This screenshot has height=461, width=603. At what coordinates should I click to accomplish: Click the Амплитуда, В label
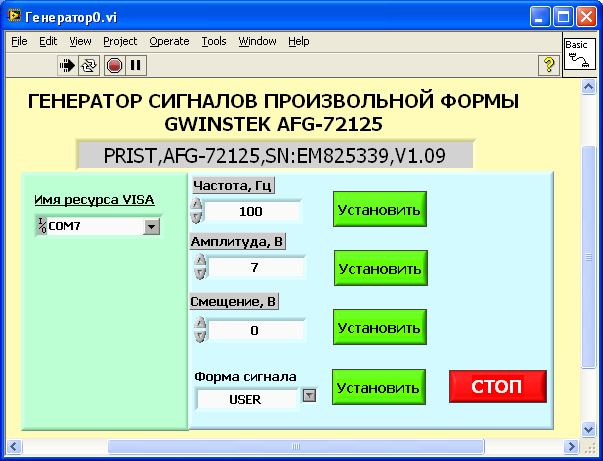(x=237, y=242)
